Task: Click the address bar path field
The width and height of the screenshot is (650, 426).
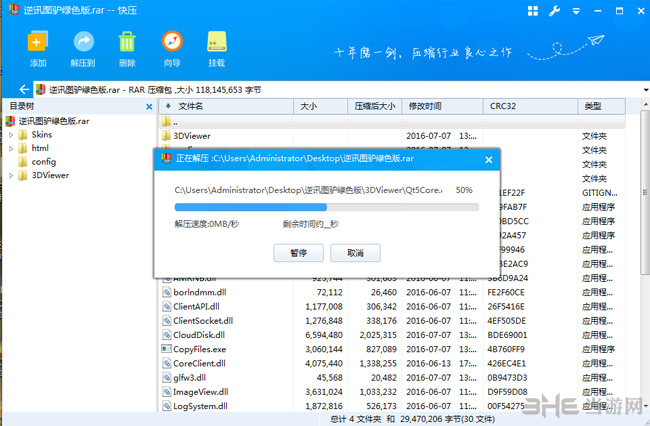Action: (338, 90)
